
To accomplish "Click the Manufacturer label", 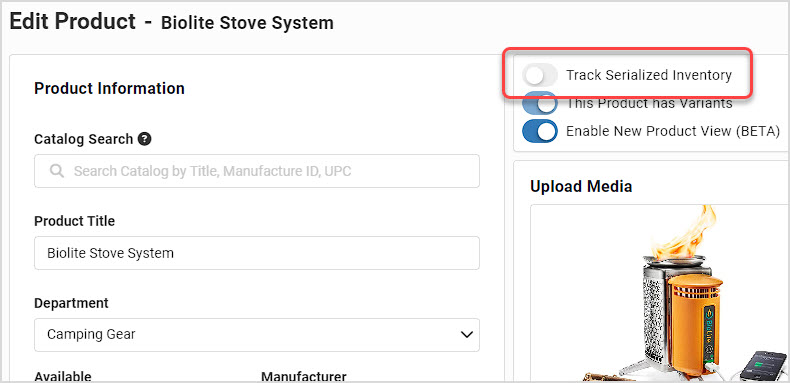I will pos(304,376).
